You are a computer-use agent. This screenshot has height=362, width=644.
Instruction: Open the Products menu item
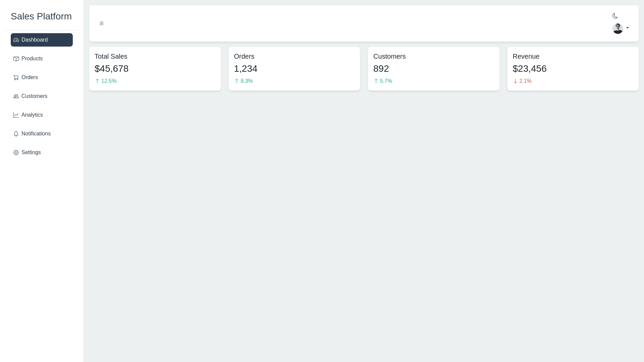32,59
